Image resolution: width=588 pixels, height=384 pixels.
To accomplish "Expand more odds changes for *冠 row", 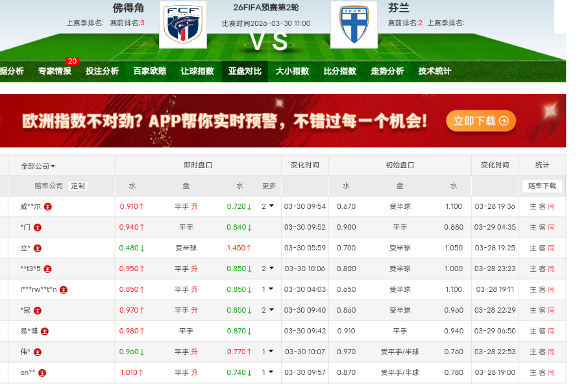I will point(268,310).
